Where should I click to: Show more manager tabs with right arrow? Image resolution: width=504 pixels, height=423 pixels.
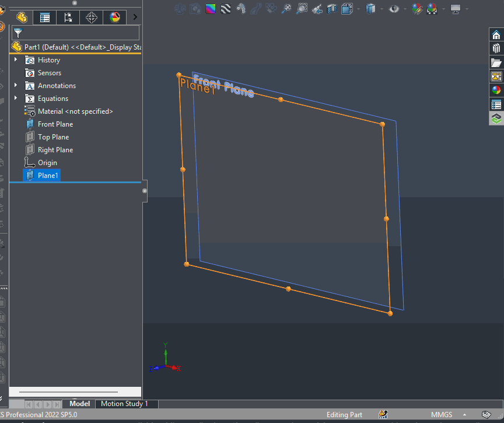pos(135,18)
